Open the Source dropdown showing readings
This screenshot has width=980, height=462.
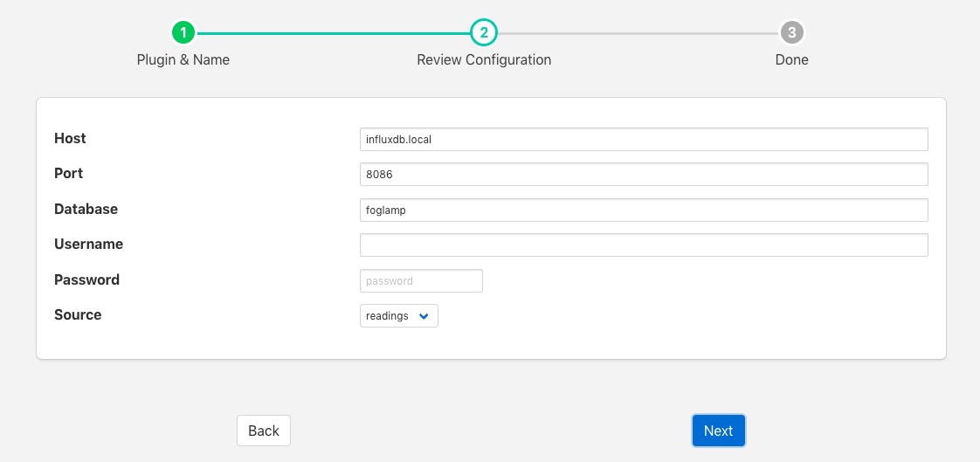coord(398,316)
